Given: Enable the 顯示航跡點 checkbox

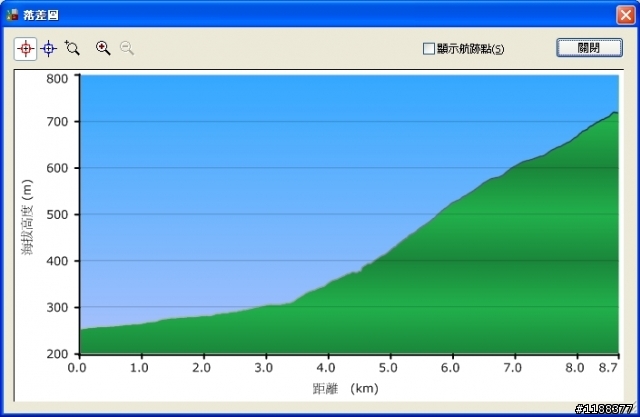Looking at the screenshot, I should [x=429, y=49].
